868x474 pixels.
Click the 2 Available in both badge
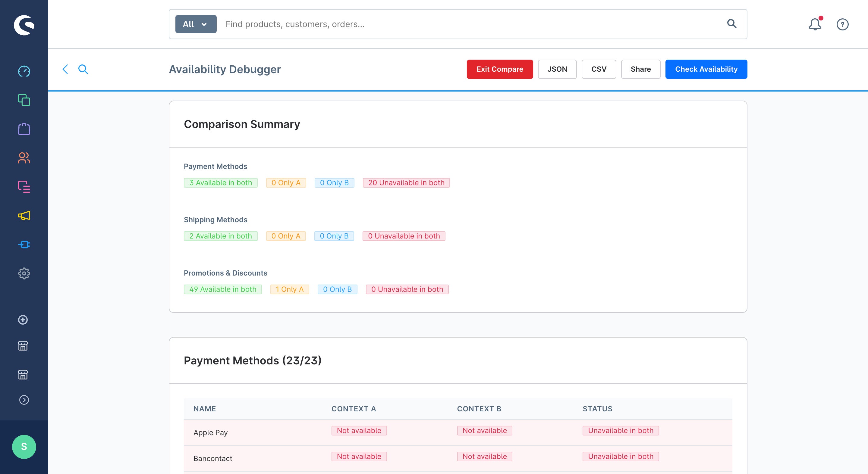pyautogui.click(x=221, y=236)
